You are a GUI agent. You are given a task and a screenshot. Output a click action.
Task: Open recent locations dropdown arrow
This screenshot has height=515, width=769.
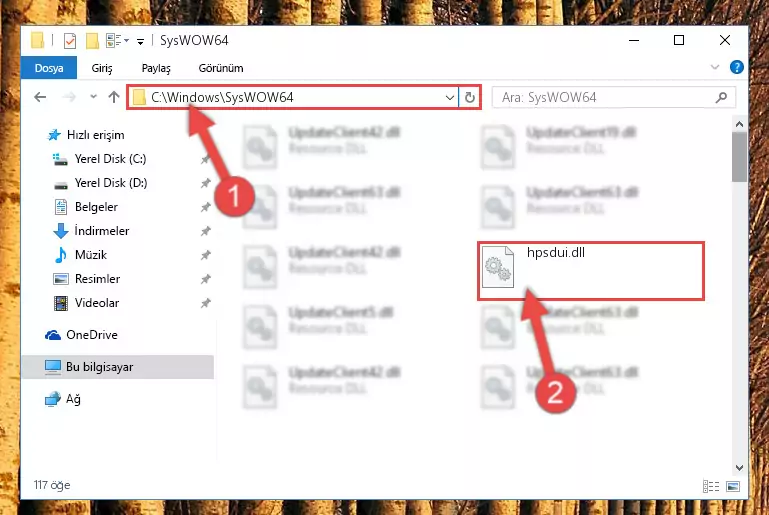(x=93, y=97)
